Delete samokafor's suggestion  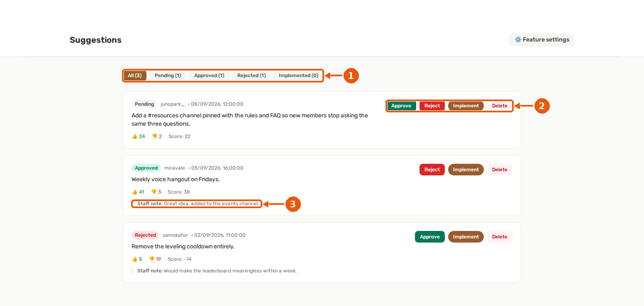pyautogui.click(x=500, y=237)
